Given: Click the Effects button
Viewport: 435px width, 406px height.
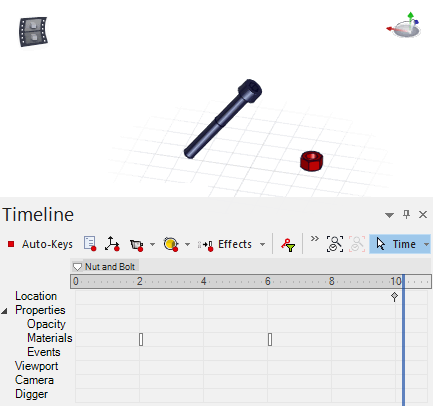Looking at the screenshot, I should tap(224, 244).
